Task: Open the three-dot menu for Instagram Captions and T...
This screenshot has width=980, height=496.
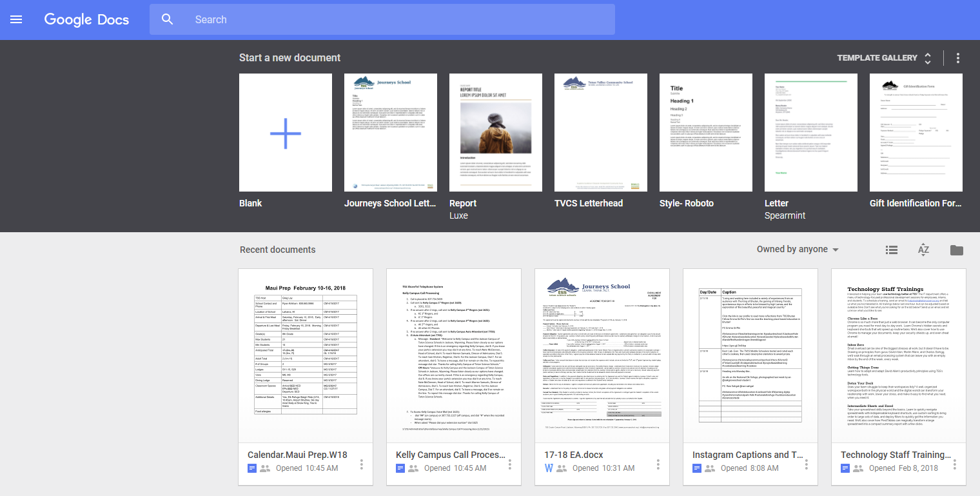Action: point(806,464)
